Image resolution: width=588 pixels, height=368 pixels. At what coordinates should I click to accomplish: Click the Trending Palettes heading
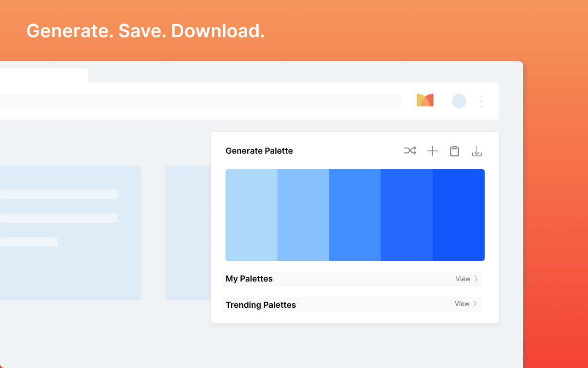(x=261, y=305)
